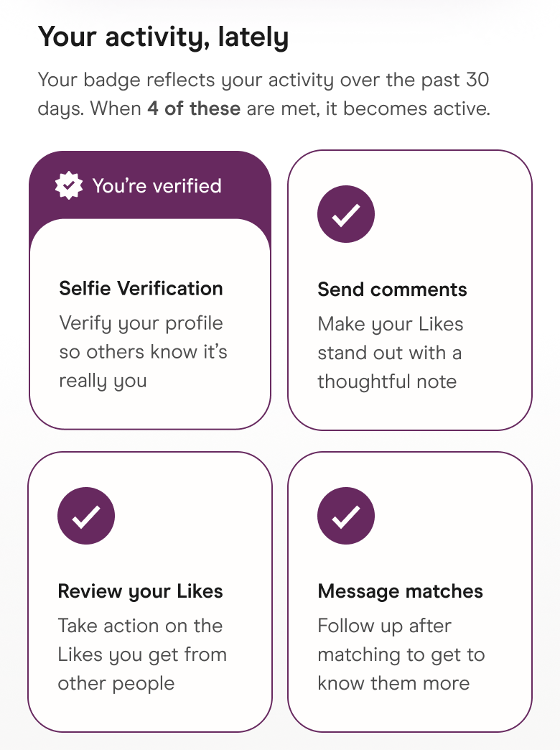This screenshot has height=750, width=560.
Task: Click empty space inside Message matches card
Action: tap(459, 517)
